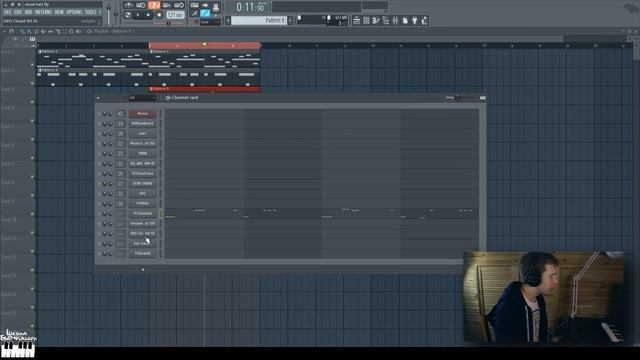The width and height of the screenshot is (640, 360).
Task: Click the plus button beside pattern selector
Action: (290, 20)
